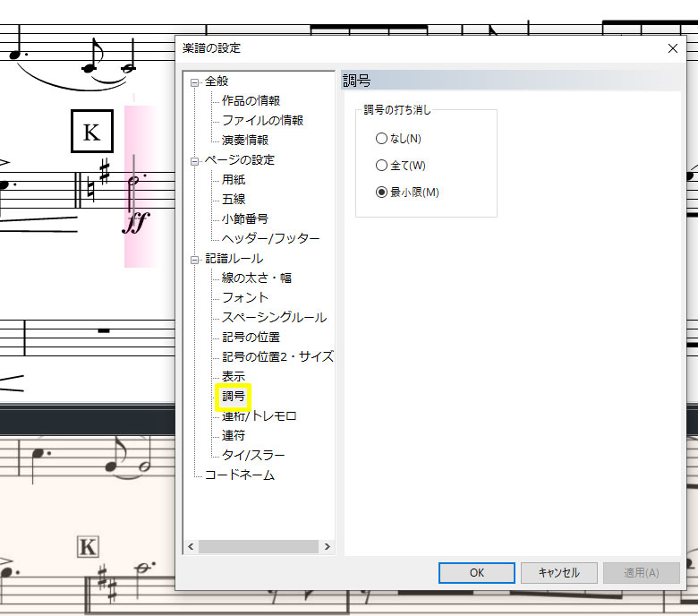Select 記号の位置2・サイズ tree item
Image resolution: width=698 pixels, height=616 pixels.
coord(277,356)
